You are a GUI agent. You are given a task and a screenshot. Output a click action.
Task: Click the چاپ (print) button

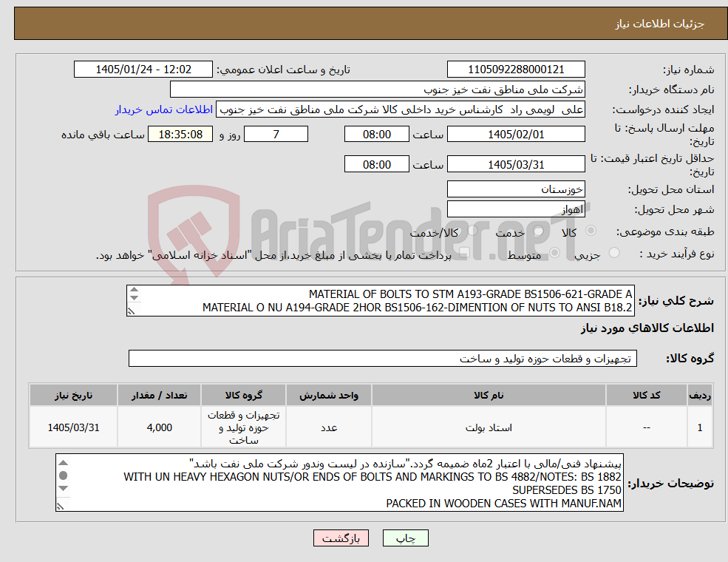[x=405, y=538]
